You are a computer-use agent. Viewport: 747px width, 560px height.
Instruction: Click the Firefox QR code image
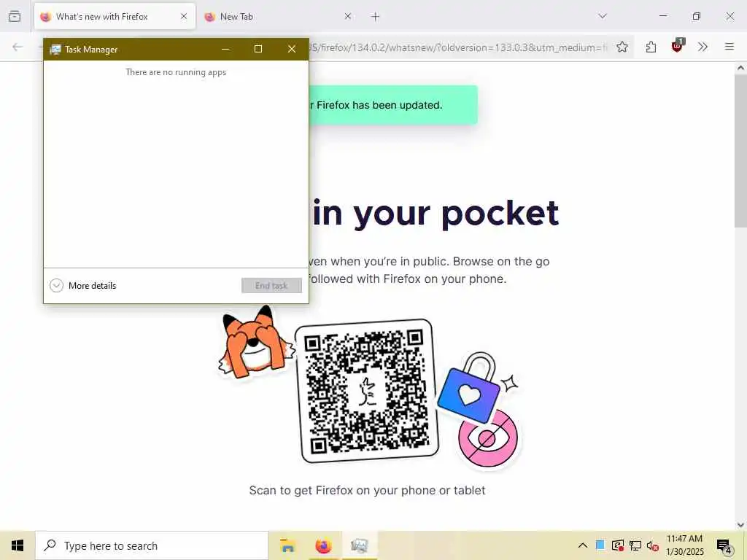click(x=365, y=391)
